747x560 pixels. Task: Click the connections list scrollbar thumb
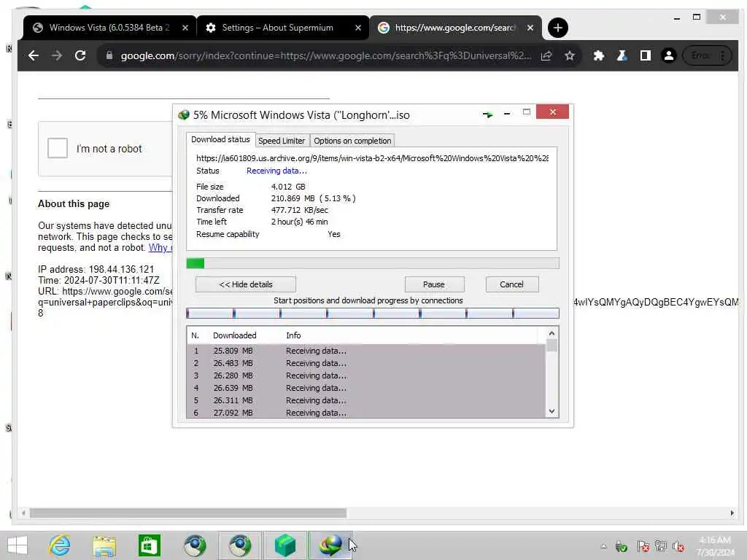click(551, 345)
